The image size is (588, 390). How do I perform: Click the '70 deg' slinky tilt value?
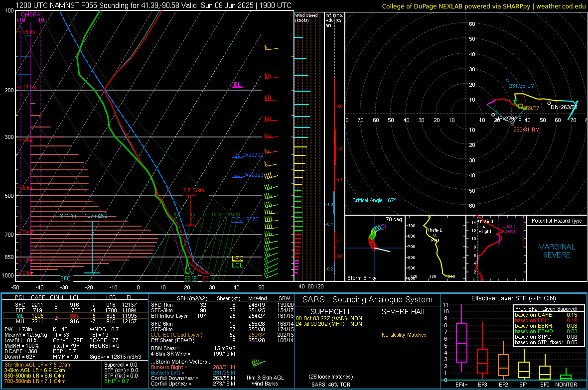pyautogui.click(x=394, y=219)
